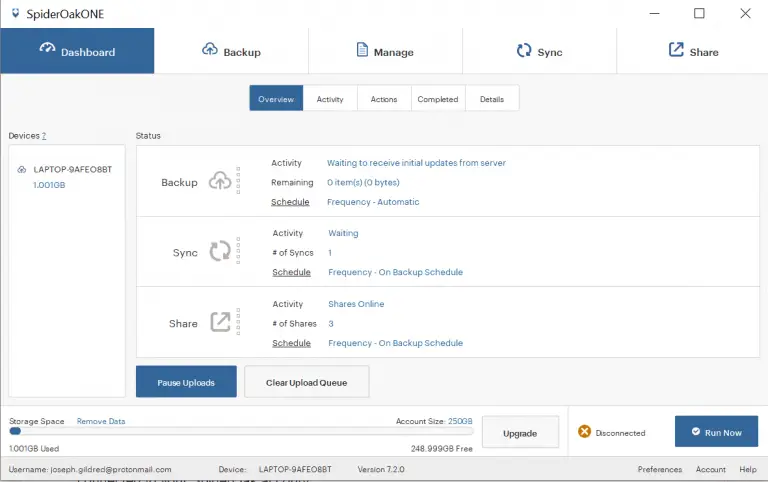Viewport: 768px width, 482px height.
Task: Click the Sync status arrows icon
Action: pyautogui.click(x=220, y=251)
